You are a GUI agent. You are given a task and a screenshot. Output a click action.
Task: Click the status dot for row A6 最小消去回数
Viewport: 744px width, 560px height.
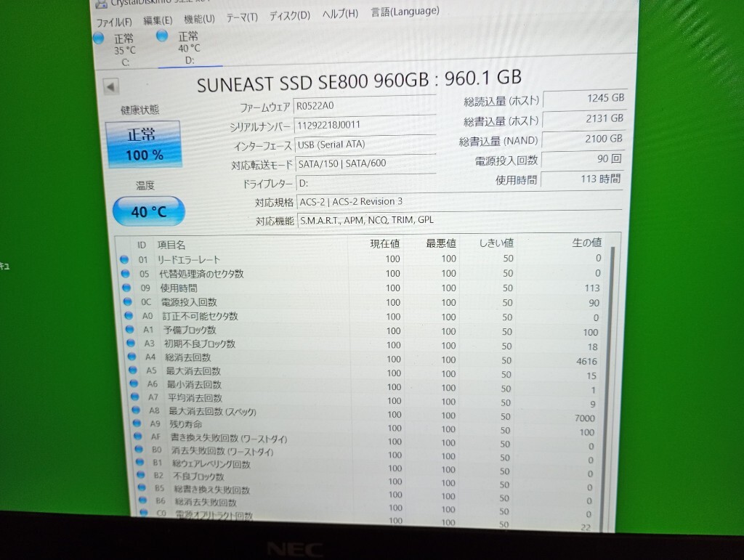coord(134,383)
